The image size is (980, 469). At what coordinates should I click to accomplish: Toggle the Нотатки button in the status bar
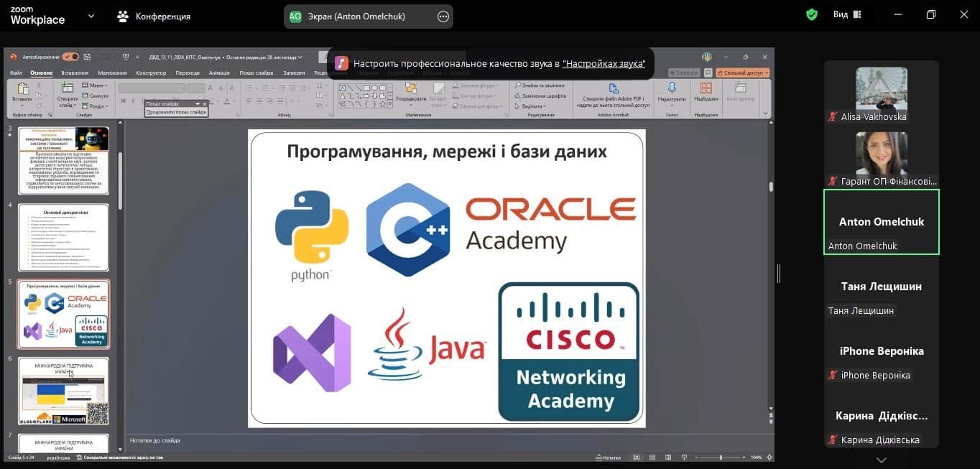[x=609, y=458]
